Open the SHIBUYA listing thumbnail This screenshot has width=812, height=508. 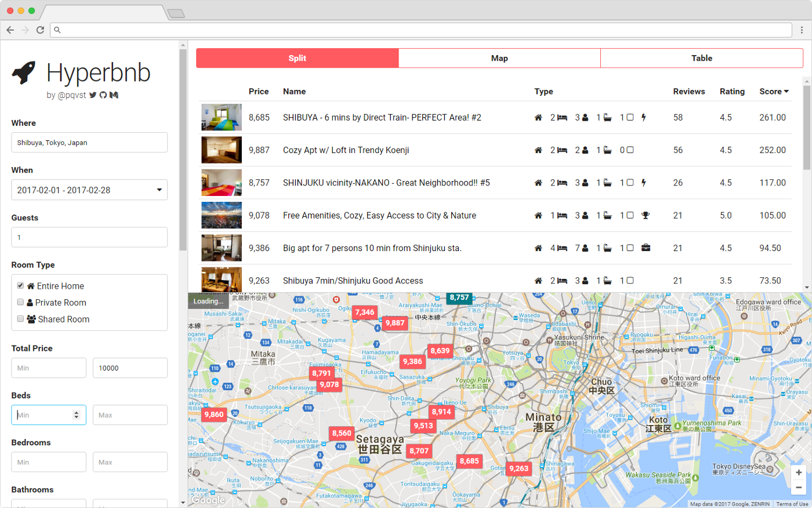(222, 117)
